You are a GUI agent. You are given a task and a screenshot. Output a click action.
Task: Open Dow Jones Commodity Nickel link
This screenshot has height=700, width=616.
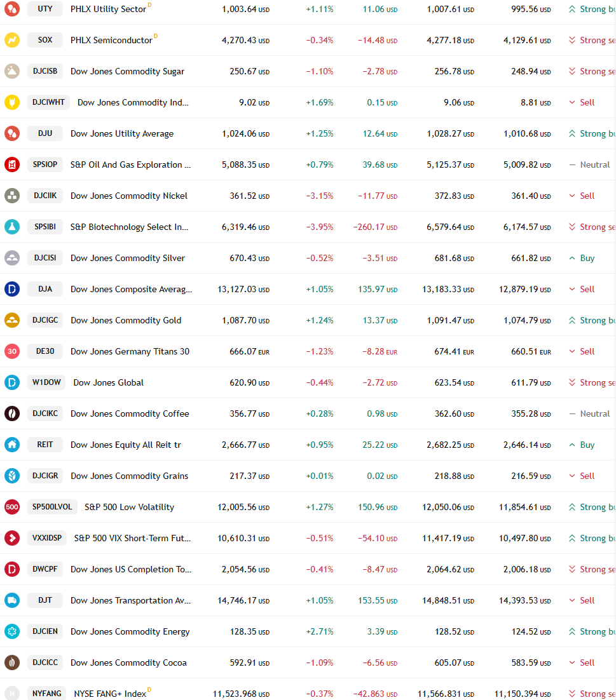129,196
